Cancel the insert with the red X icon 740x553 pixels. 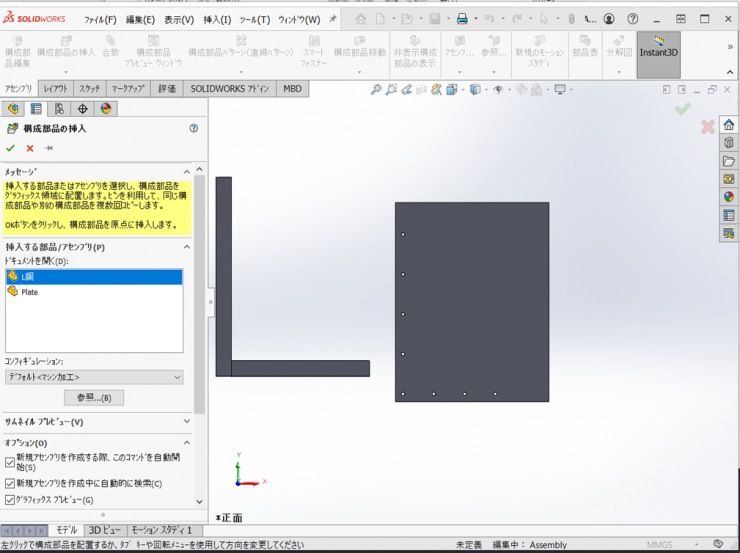pyautogui.click(x=30, y=148)
